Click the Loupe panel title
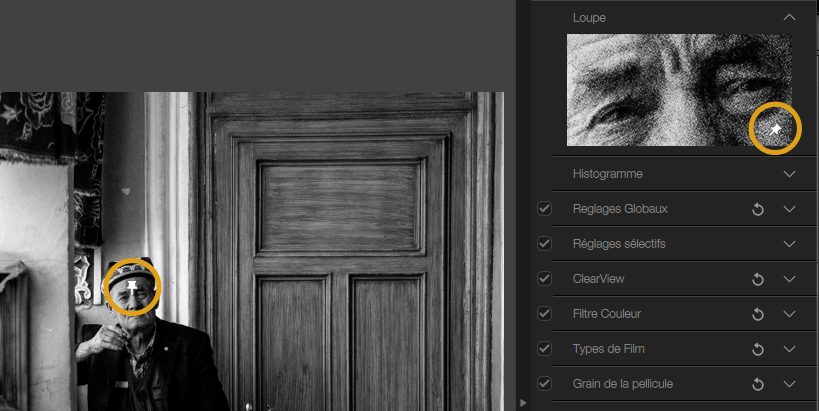This screenshot has width=819, height=411. click(589, 18)
